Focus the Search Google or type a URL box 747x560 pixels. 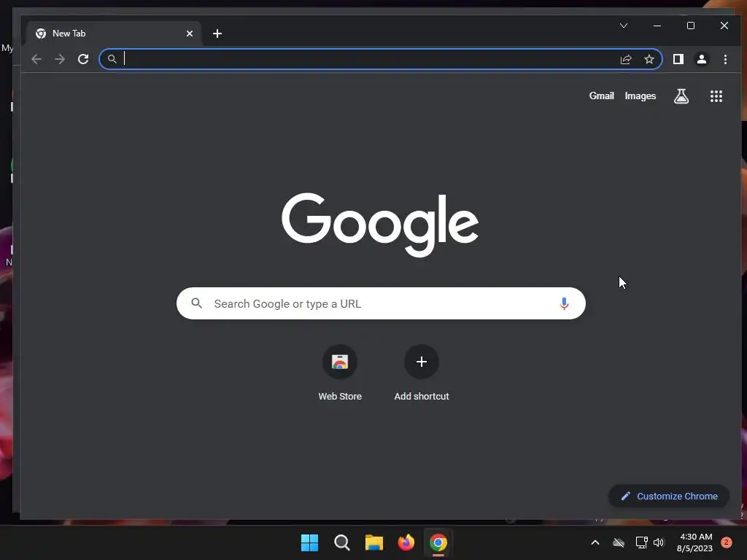381,303
